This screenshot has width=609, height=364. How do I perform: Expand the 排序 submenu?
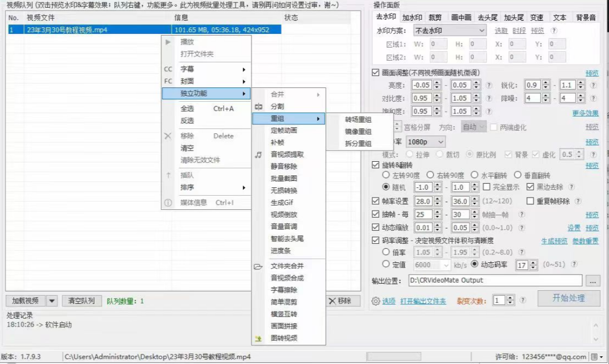point(206,187)
